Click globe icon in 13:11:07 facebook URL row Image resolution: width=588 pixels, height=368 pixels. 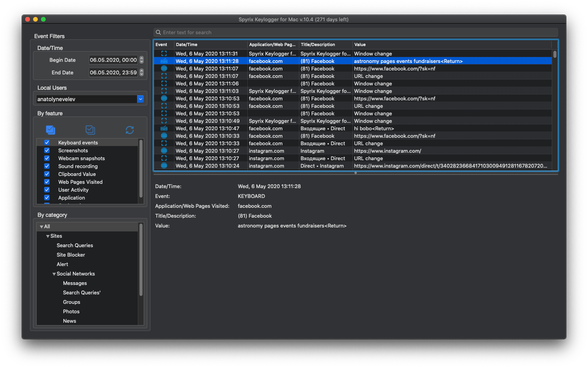coord(164,68)
